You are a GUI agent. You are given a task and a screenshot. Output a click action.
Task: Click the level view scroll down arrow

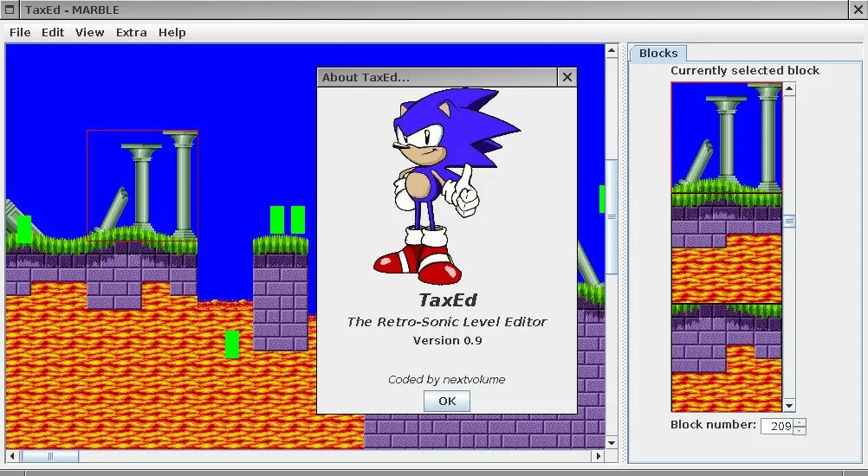click(611, 442)
